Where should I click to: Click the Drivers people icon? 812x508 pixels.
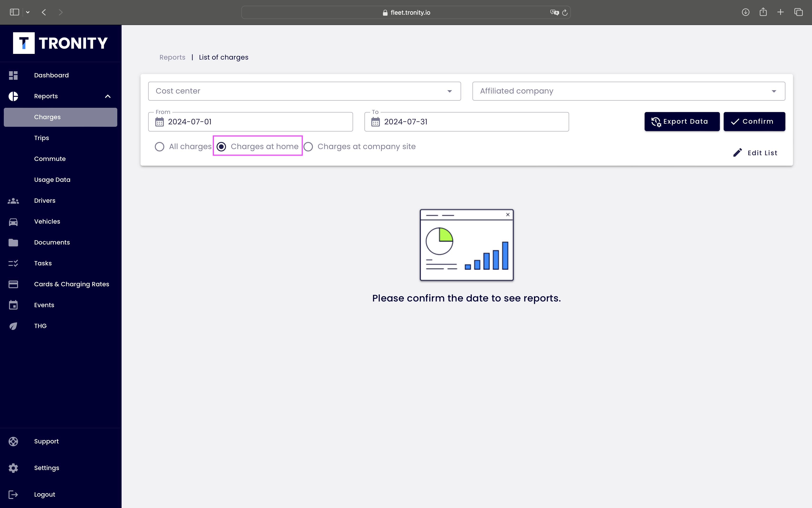(x=13, y=201)
